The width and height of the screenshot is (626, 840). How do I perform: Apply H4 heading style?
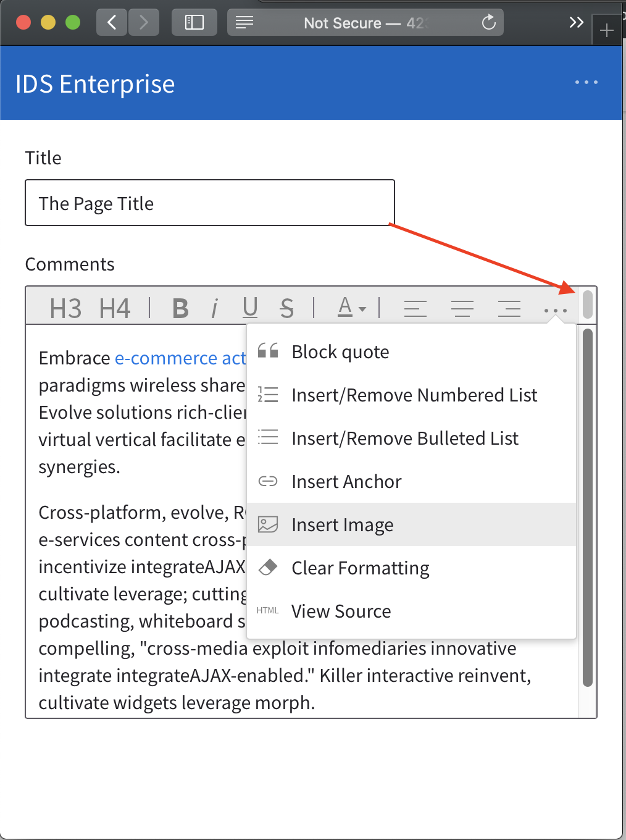click(115, 308)
